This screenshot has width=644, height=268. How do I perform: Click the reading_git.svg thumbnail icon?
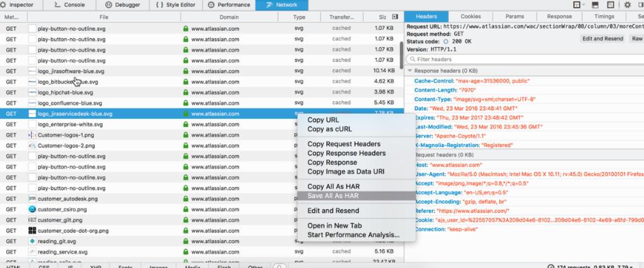click(33, 242)
